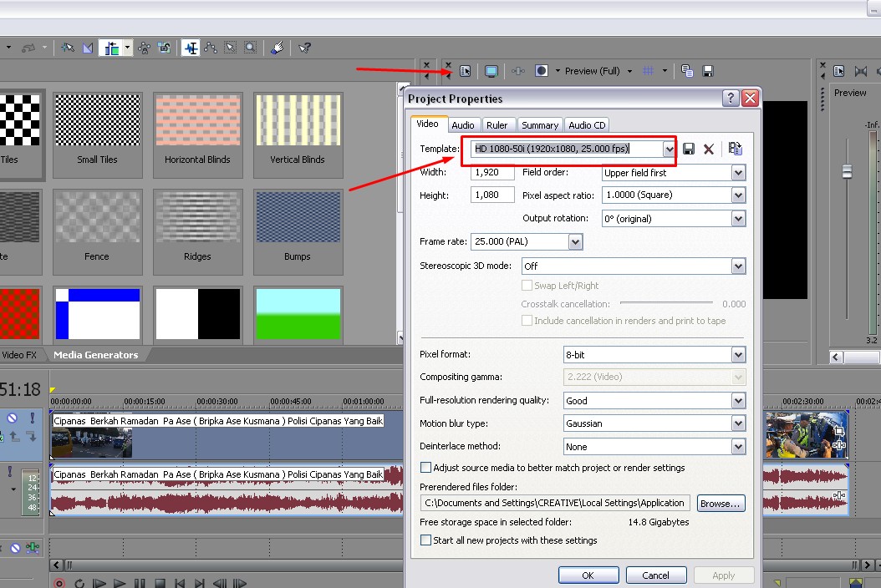Click the Match Media Settings icon beside template
881x588 pixels.
pos(735,149)
